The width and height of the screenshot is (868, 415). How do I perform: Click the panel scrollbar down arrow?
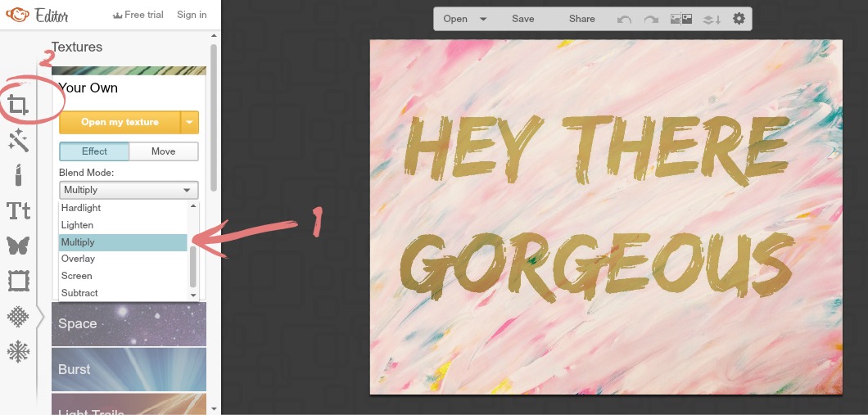[x=215, y=409]
